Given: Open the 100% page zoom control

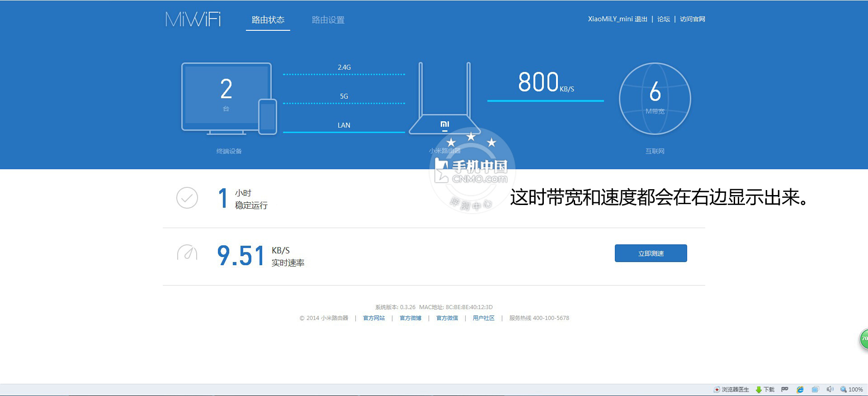Looking at the screenshot, I should coord(852,390).
